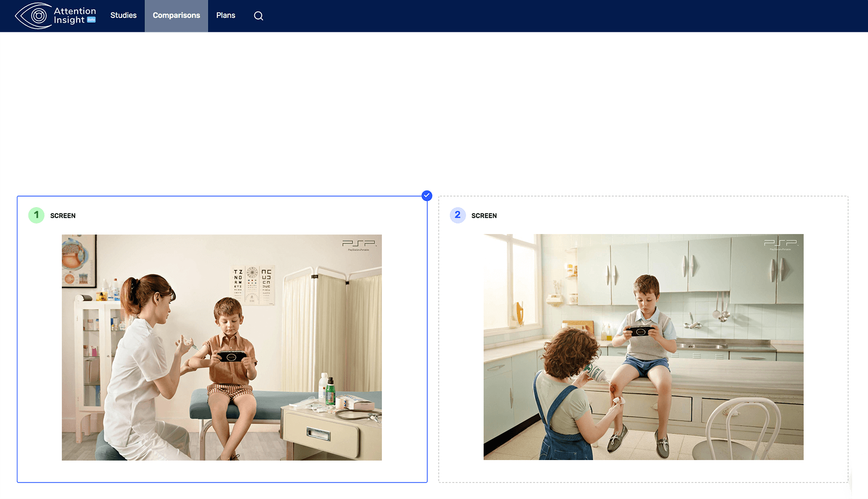The width and height of the screenshot is (868, 499).
Task: Click the search magnifier icon
Action: click(258, 16)
